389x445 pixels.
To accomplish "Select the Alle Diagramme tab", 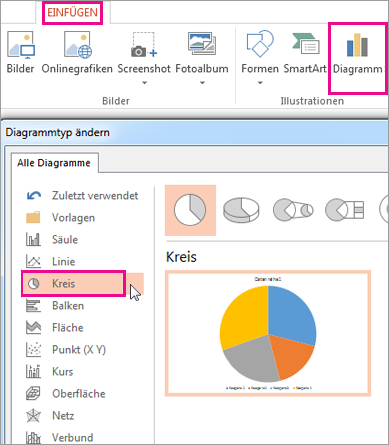I will coord(54,163).
